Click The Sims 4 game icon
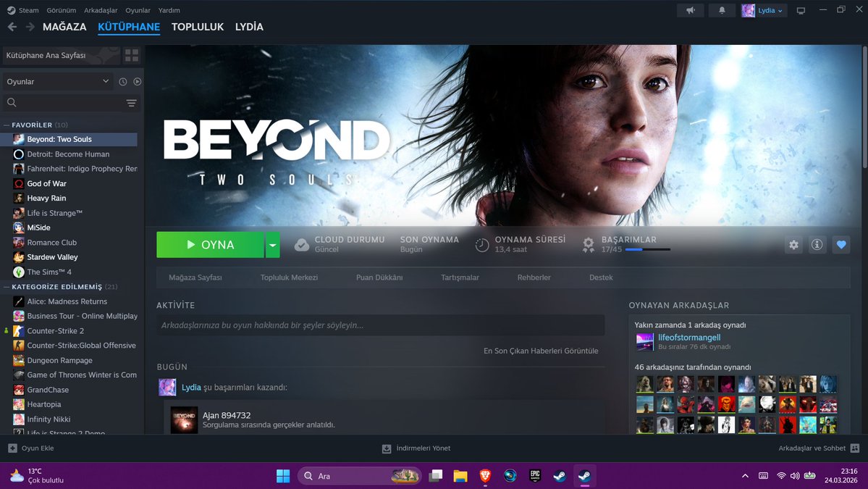This screenshot has height=489, width=868. [19, 272]
